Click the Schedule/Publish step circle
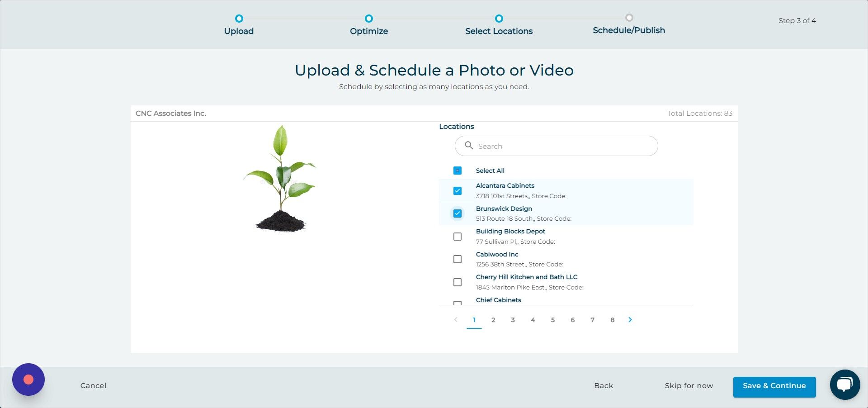Screen dimensions: 868x408 click(x=629, y=18)
